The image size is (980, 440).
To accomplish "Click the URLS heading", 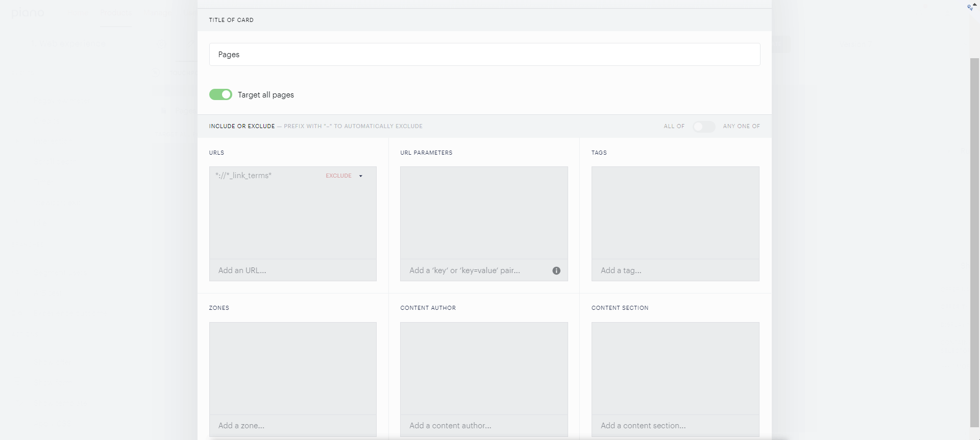I will [x=216, y=153].
